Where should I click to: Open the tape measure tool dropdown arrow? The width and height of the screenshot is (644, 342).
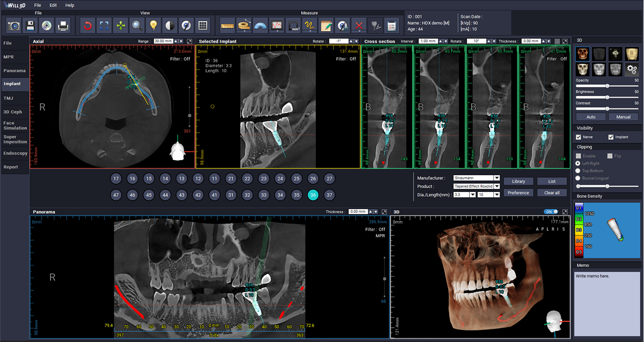coord(244,32)
